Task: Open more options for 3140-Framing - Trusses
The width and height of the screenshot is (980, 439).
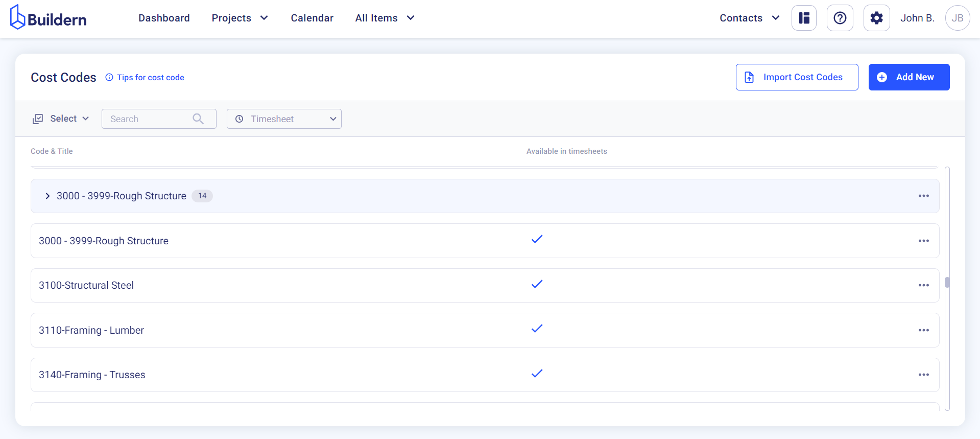Action: pos(923,375)
